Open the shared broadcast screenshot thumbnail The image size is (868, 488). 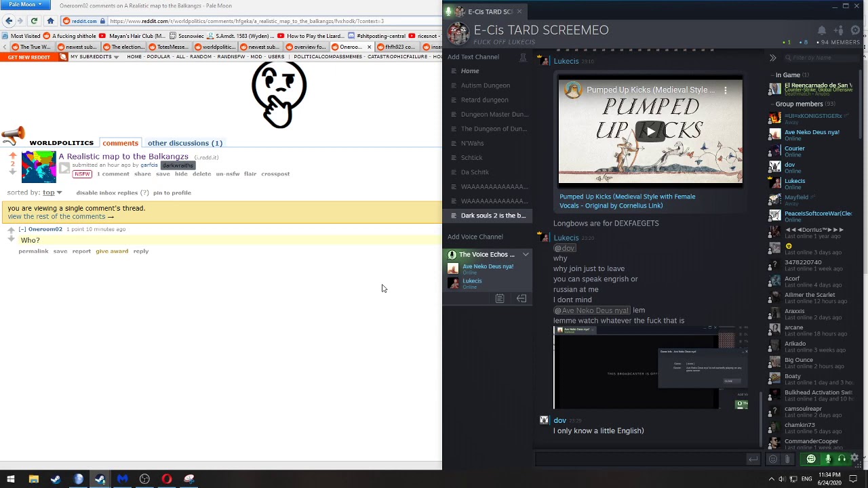coord(650,367)
